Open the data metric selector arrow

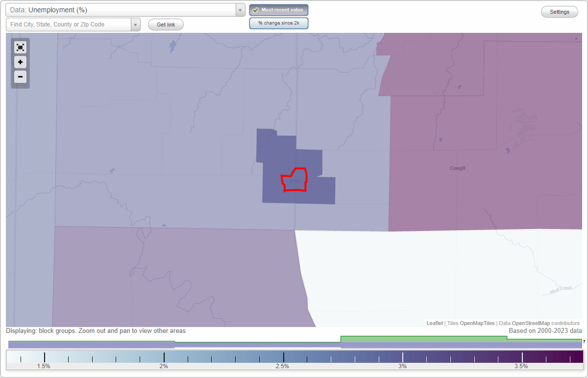[240, 10]
